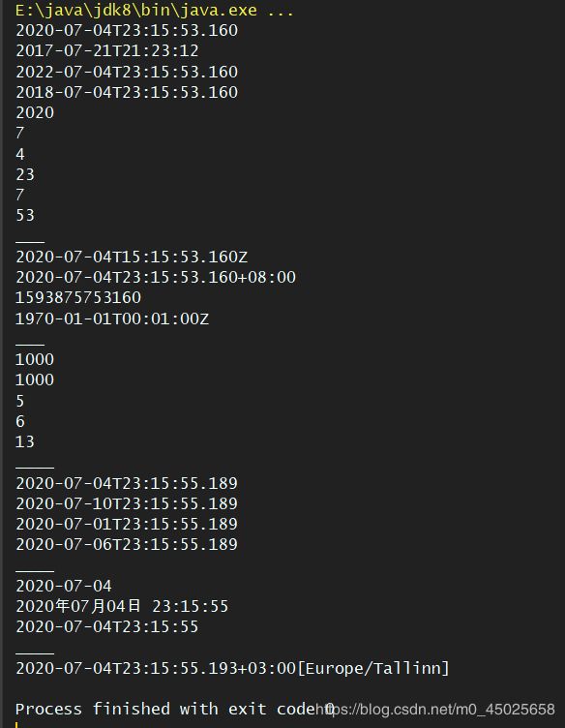Click the output value 53
The width and height of the screenshot is (565, 728).
click(25, 216)
